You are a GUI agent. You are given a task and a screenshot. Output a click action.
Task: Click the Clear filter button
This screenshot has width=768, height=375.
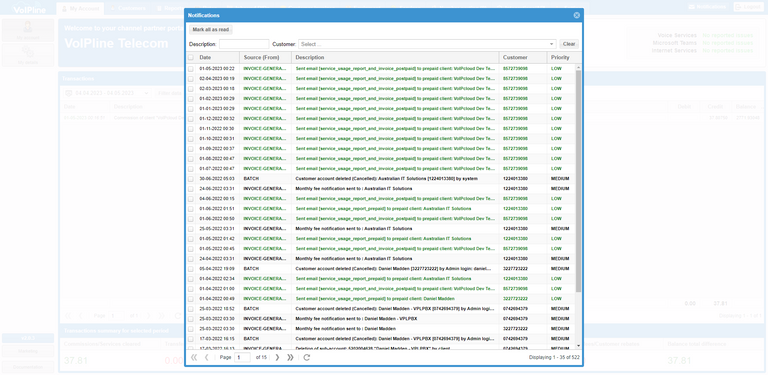coord(569,44)
